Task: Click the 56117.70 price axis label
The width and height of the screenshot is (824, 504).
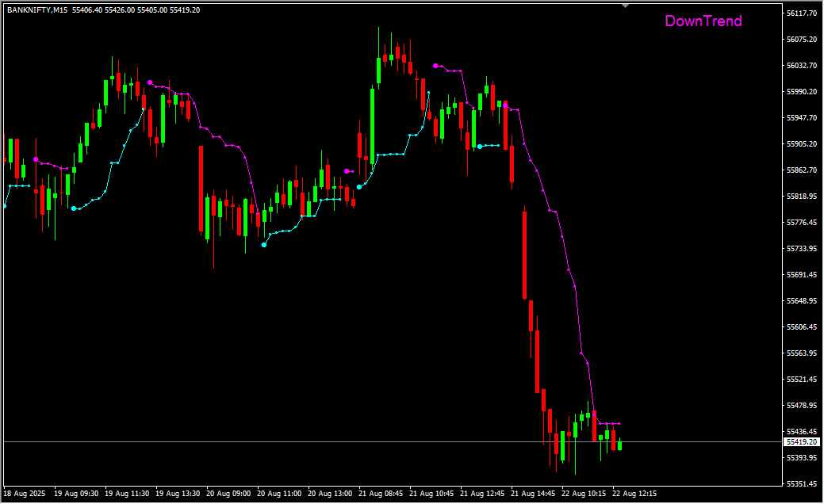Action: pos(802,13)
